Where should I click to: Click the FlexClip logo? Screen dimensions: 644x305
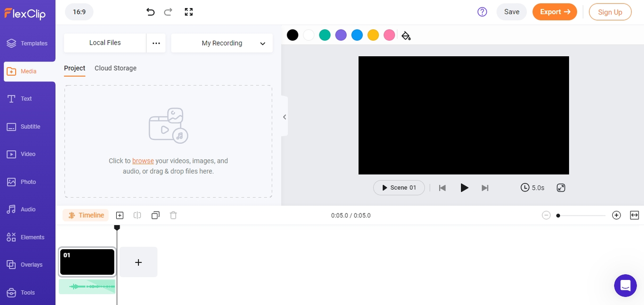[25, 13]
